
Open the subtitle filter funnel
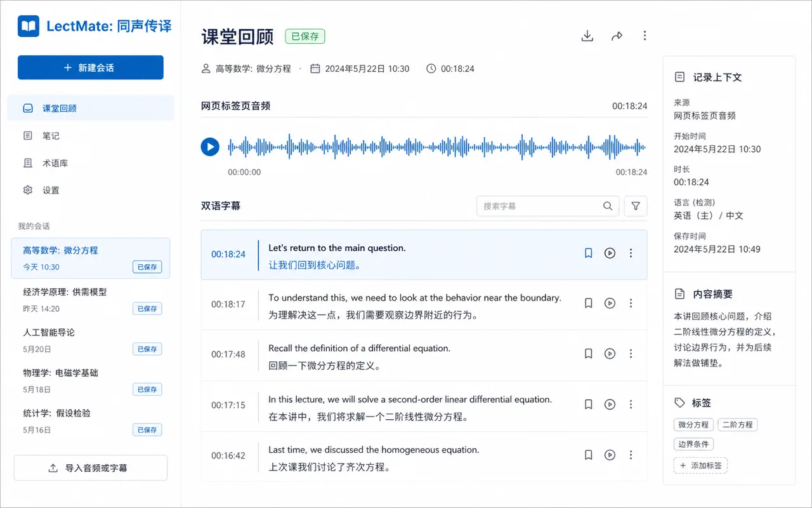(636, 206)
